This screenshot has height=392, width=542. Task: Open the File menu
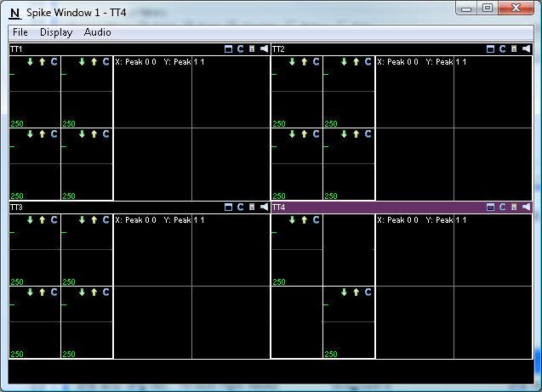pyautogui.click(x=20, y=32)
